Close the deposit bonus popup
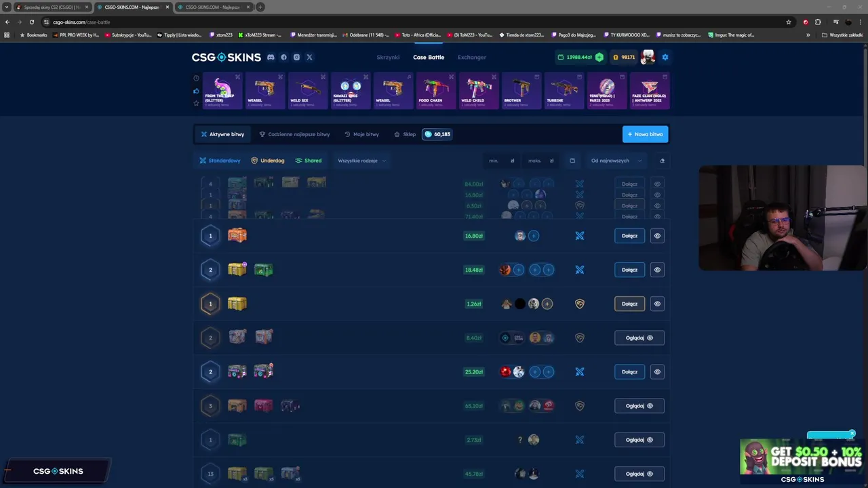The image size is (868, 488). pos(852,434)
